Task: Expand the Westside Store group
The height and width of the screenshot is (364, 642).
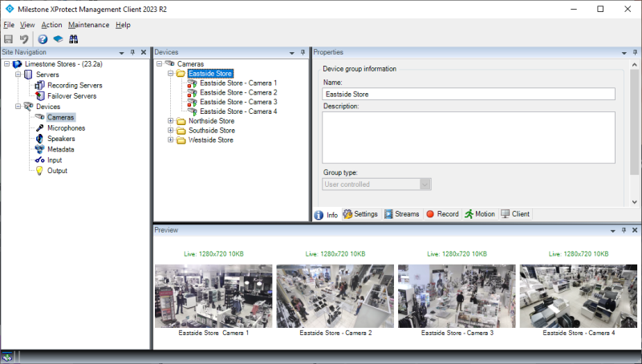Action: pyautogui.click(x=170, y=140)
